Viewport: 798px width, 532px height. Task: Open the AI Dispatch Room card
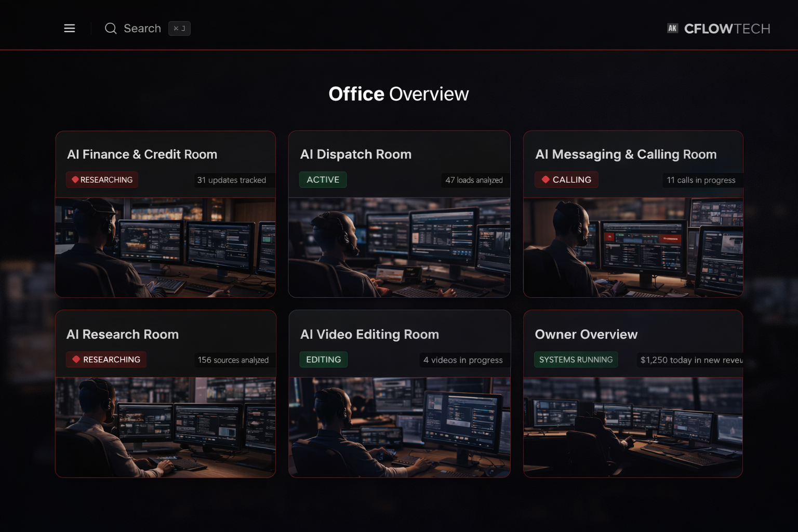[356, 154]
